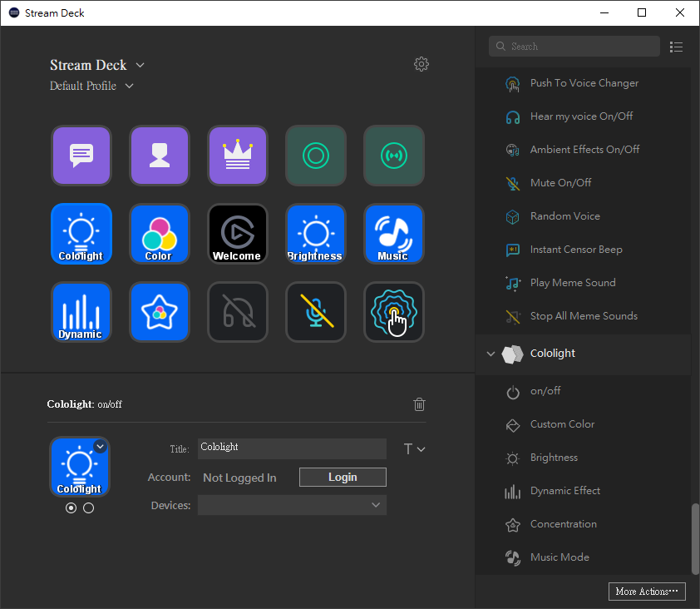Viewport: 700px width, 609px height.
Task: Select second key state radio button
Action: 88,508
